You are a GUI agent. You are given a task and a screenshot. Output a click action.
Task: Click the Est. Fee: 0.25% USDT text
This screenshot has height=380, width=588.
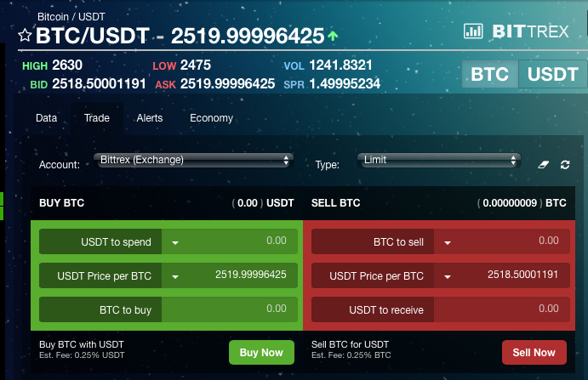click(82, 355)
